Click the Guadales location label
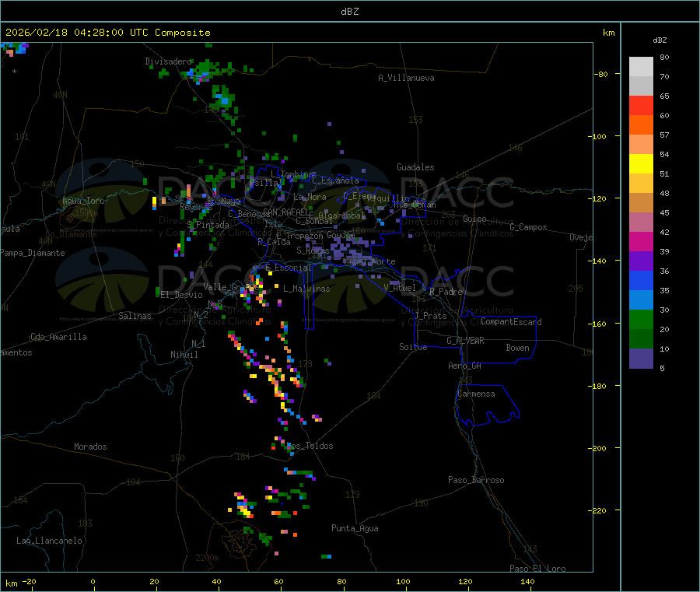The height and width of the screenshot is (592, 700). pos(415,167)
